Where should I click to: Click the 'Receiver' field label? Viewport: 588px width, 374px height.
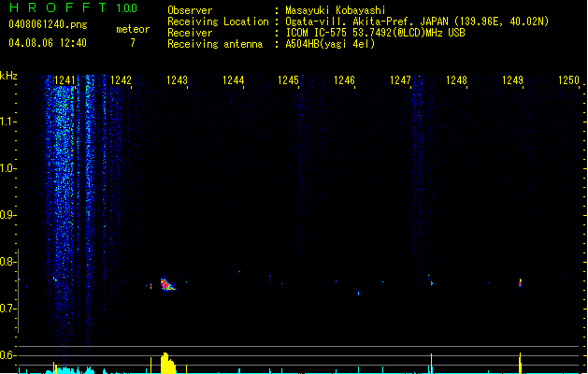[190, 33]
